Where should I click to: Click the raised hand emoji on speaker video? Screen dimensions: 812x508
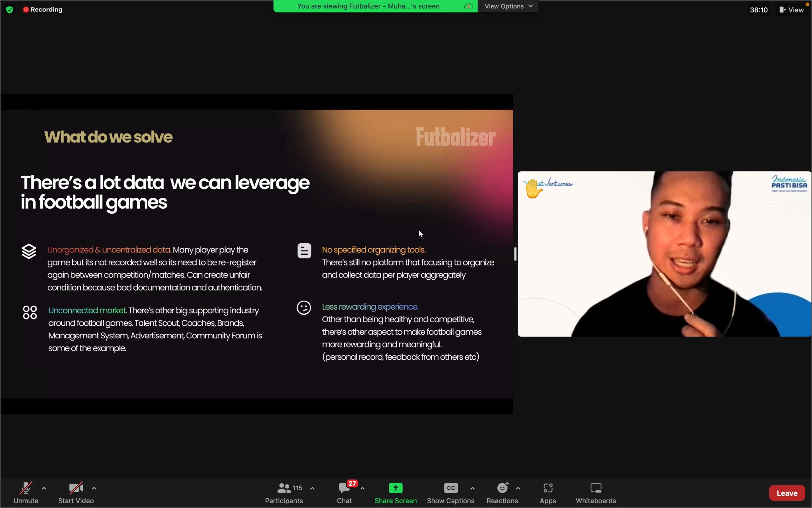[x=534, y=189]
